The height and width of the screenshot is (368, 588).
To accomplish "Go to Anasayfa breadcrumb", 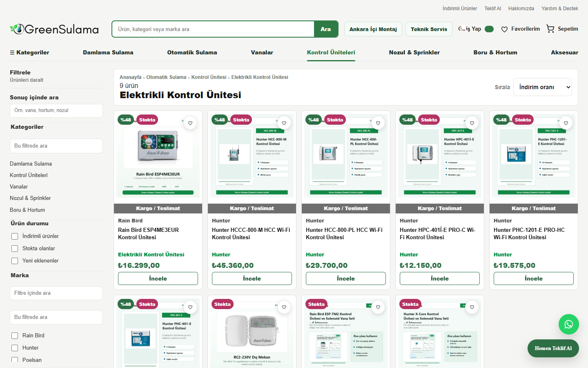I will pyautogui.click(x=131, y=77).
